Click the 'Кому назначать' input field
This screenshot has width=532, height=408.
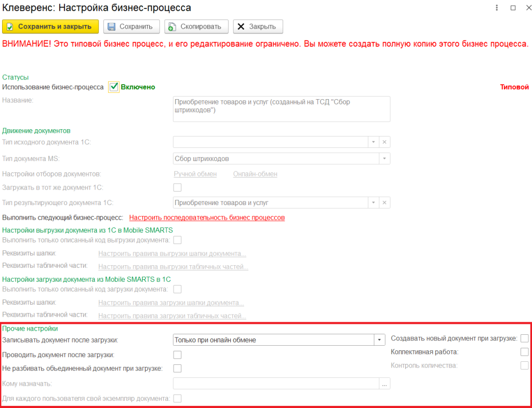click(276, 383)
